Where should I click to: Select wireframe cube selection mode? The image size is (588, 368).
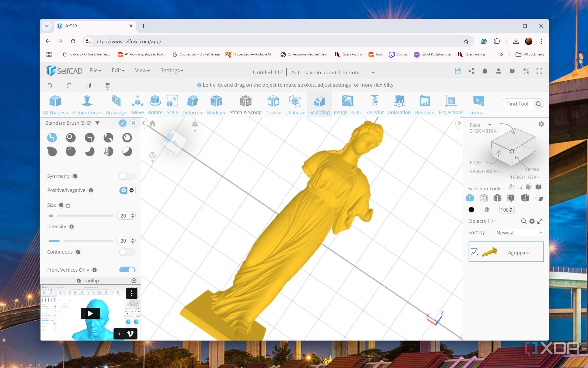click(484, 198)
